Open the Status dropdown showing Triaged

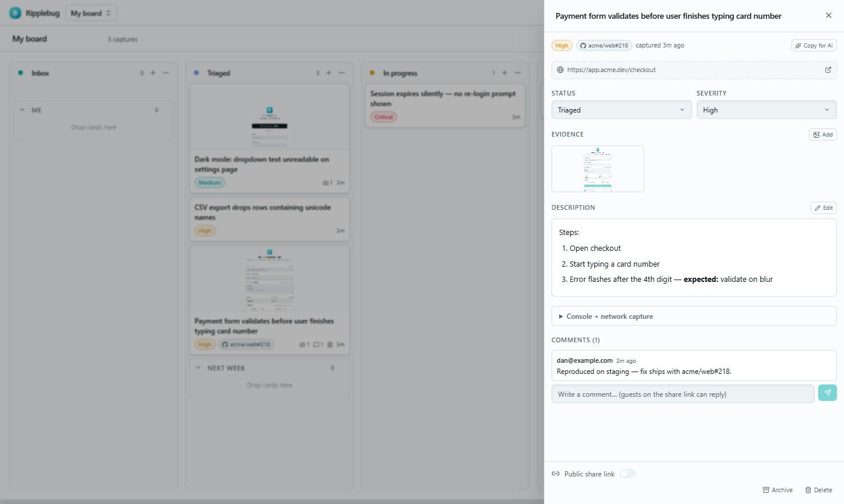point(621,110)
